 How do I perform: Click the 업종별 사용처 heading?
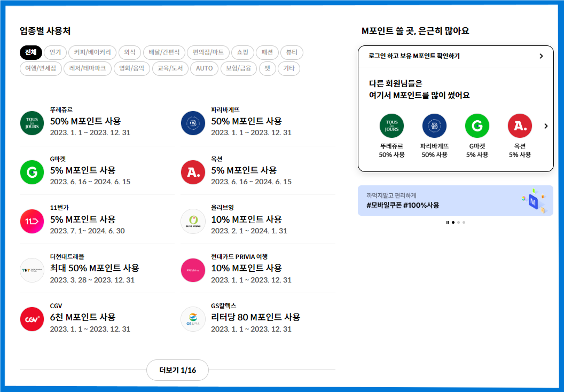pyautogui.click(x=45, y=31)
